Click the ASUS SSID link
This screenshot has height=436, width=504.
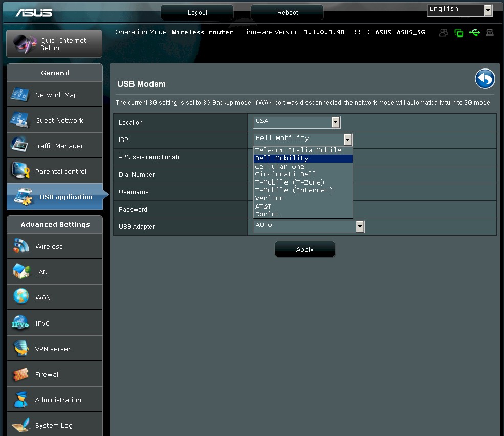[383, 32]
